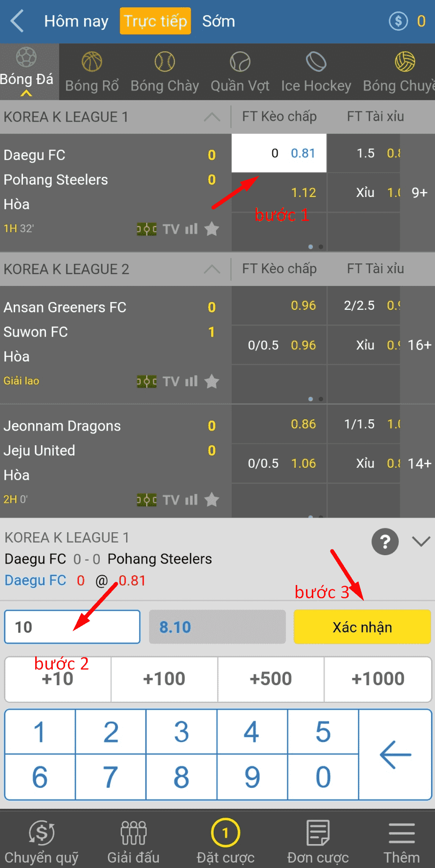Screen dimensions: 435x868
Task: Select the Bóng Rổ basketball icon
Action: pos(92,62)
